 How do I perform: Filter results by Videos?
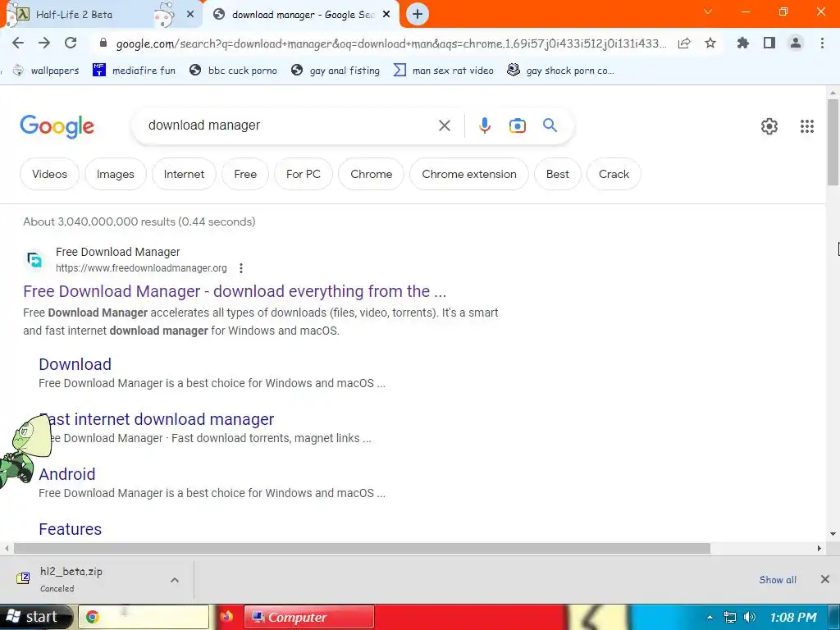pos(49,174)
